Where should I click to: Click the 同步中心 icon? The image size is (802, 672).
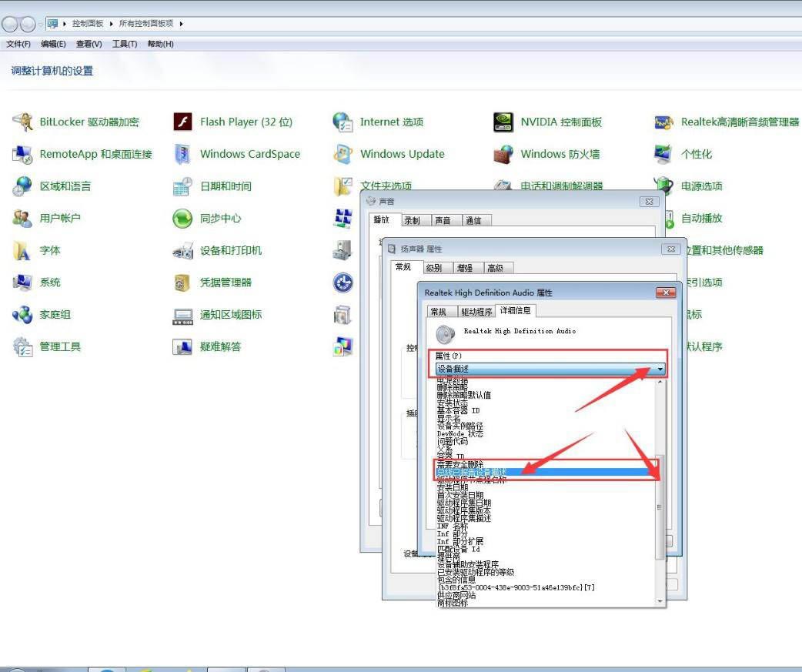(x=182, y=219)
